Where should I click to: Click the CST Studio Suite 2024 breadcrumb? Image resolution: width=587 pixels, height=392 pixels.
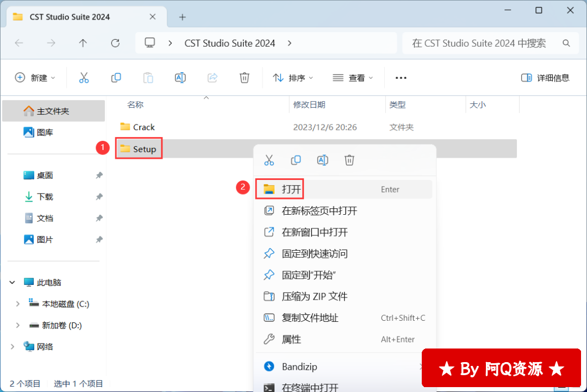click(x=230, y=43)
